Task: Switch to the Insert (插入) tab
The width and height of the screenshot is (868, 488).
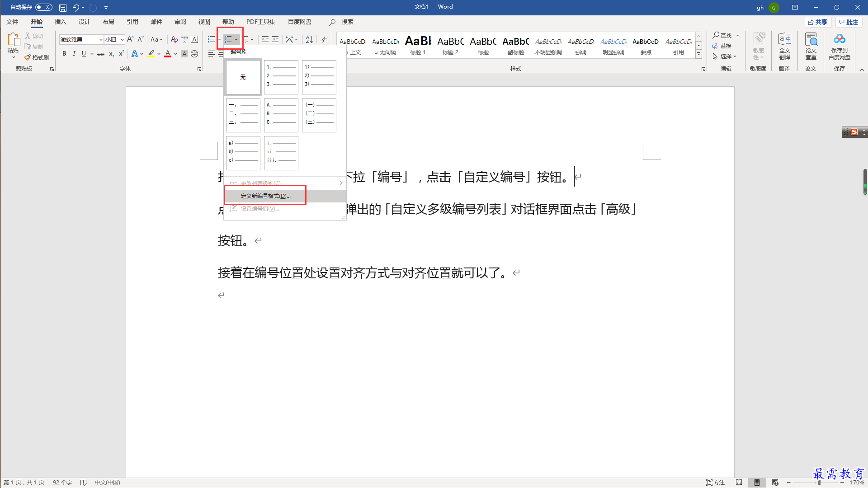Action: click(60, 22)
